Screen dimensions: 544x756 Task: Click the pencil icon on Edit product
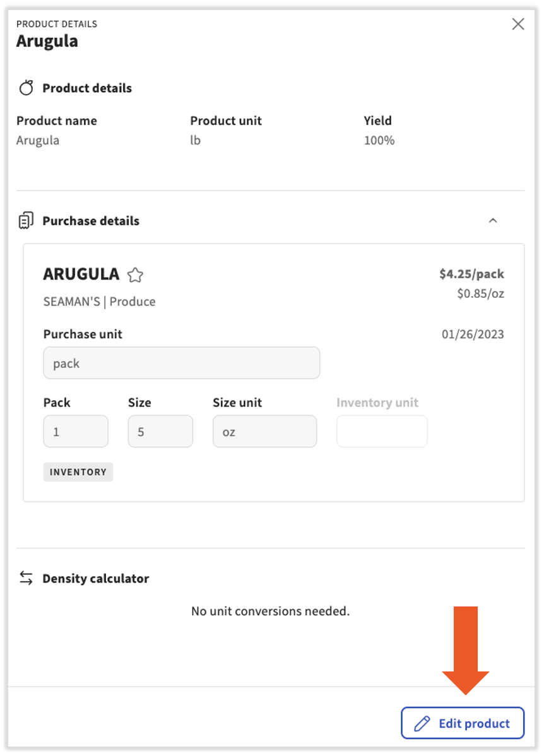point(422,723)
